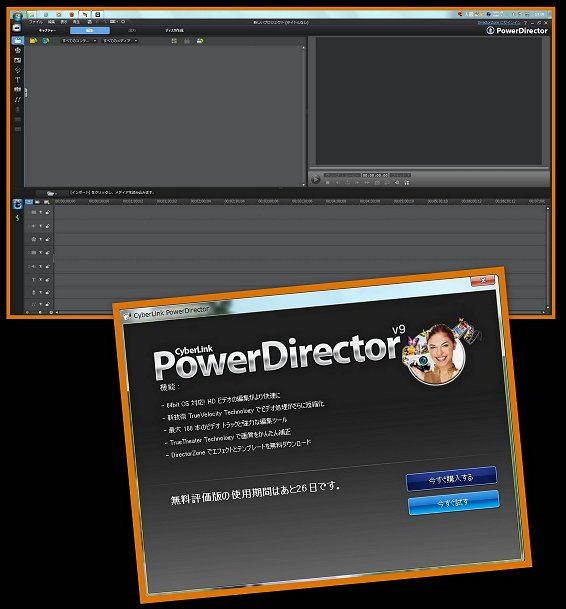
Task: Switch to the 出力 tab
Action: click(132, 30)
